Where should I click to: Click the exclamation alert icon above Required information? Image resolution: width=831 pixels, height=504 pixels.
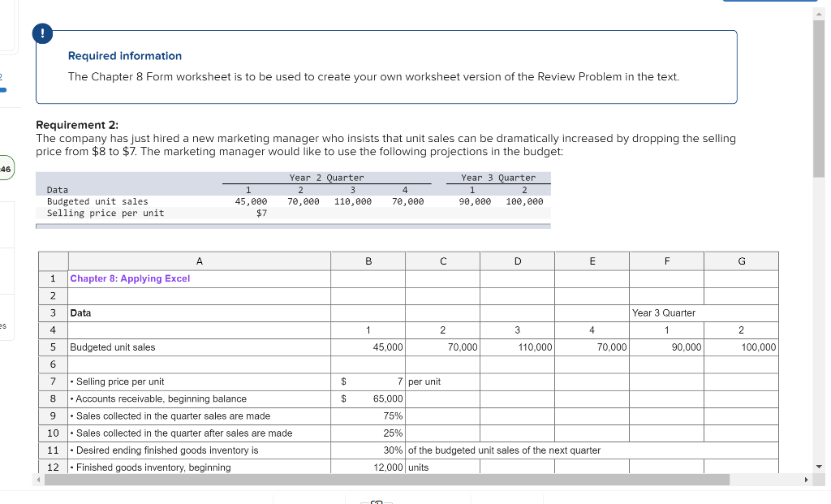[x=41, y=34]
